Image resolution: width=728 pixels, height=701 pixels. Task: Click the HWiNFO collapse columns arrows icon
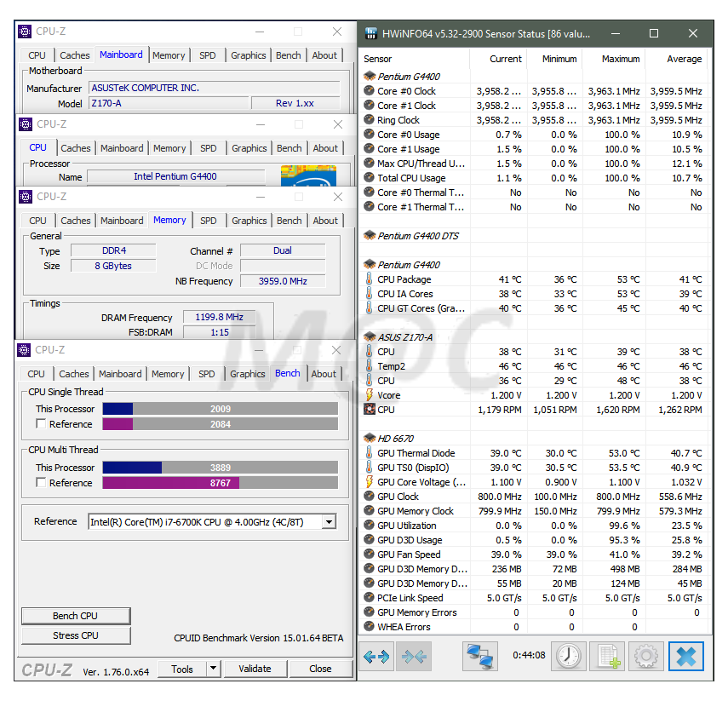(x=414, y=657)
